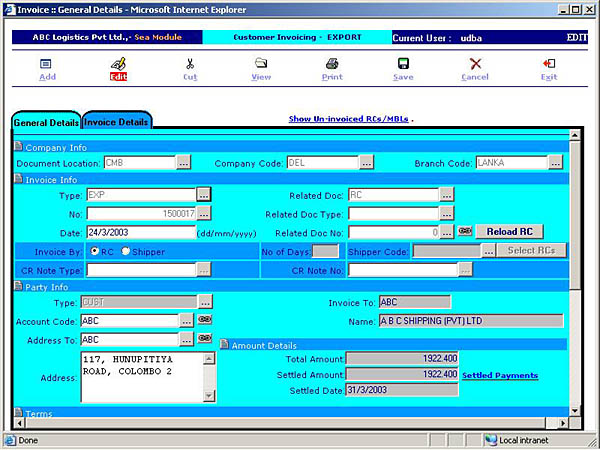Viewport: 600px width, 450px height.
Task: Click the Select RCs button
Action: [532, 251]
